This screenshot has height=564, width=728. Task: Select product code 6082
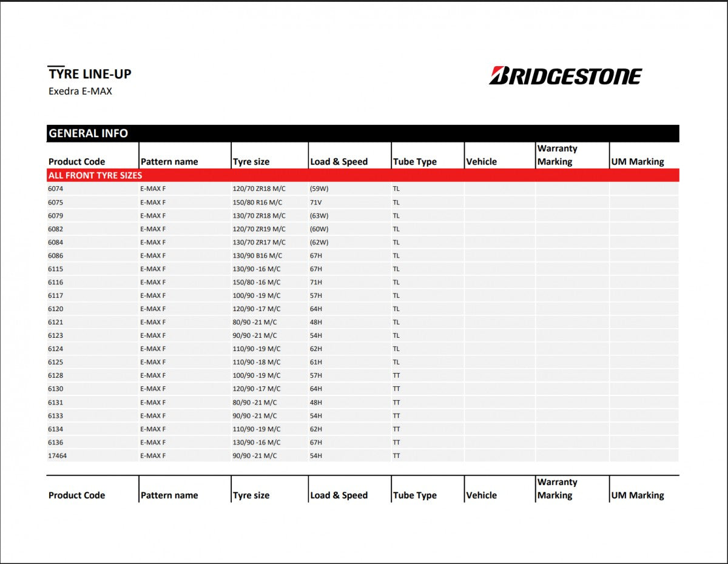[55, 229]
